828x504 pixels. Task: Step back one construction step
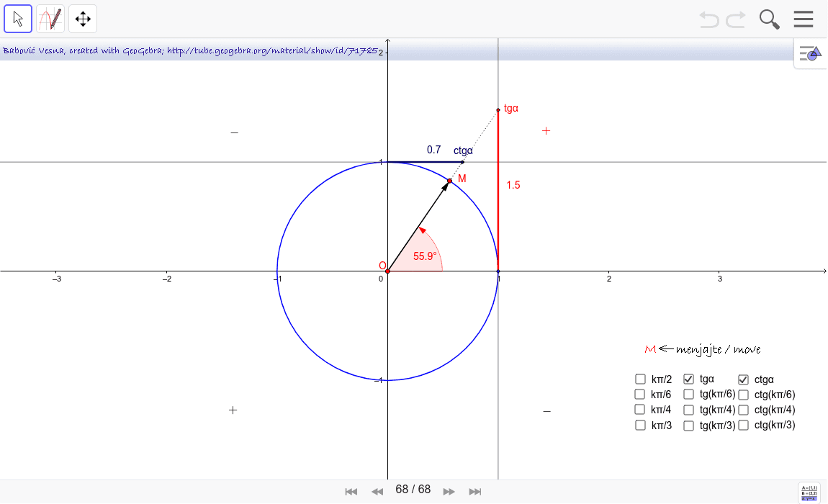(377, 490)
